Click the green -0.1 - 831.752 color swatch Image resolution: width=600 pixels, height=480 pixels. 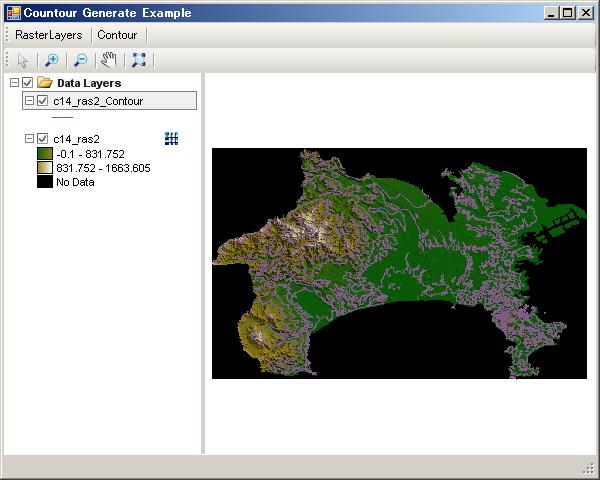tap(44, 154)
